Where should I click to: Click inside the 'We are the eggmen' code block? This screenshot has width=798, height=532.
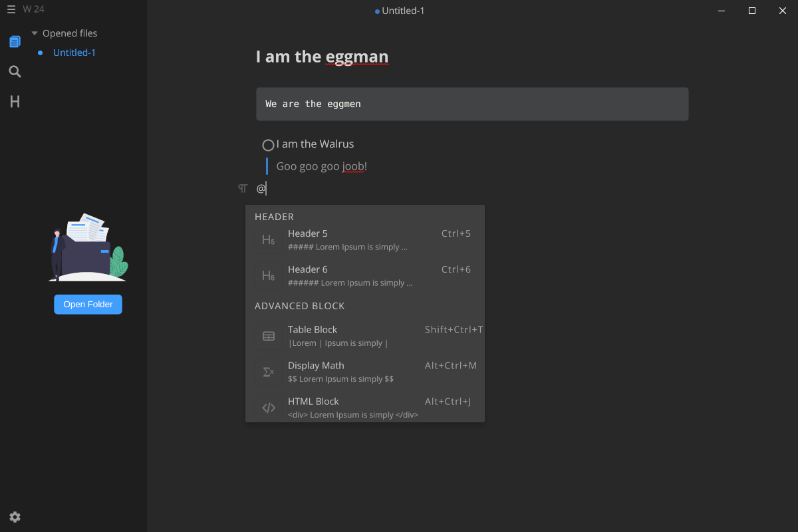point(472,104)
